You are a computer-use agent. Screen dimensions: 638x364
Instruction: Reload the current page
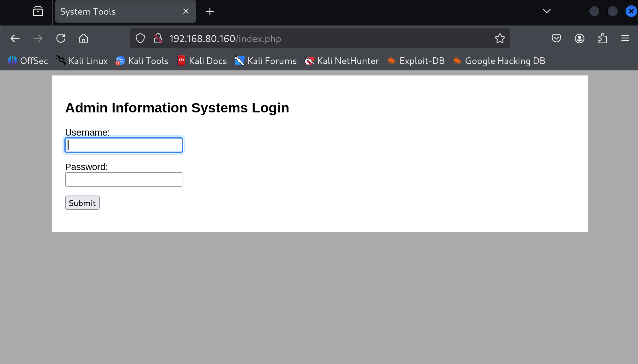(61, 39)
